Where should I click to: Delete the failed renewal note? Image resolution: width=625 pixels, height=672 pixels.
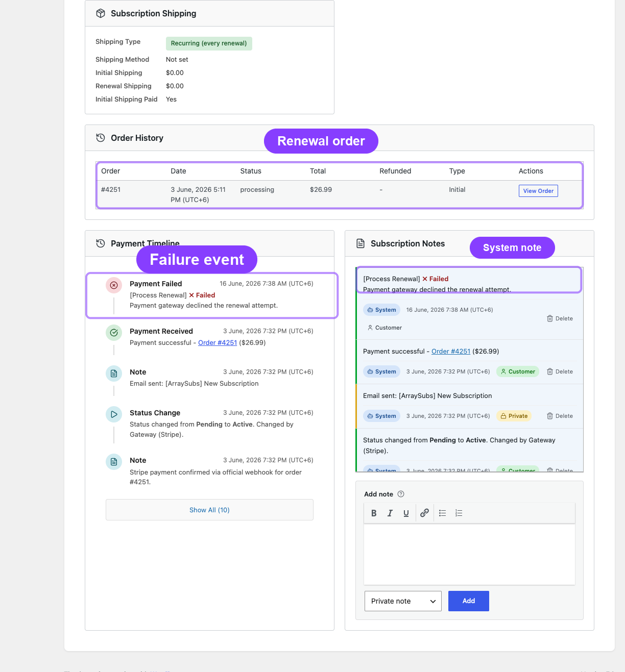pos(560,318)
